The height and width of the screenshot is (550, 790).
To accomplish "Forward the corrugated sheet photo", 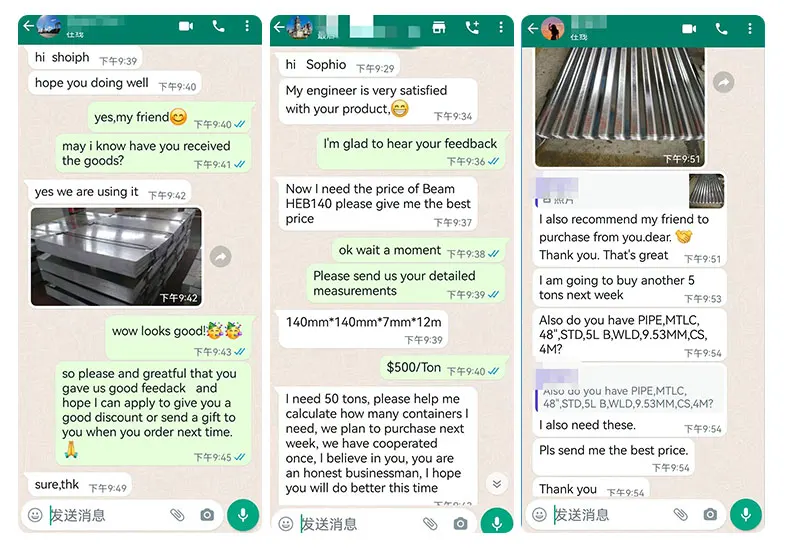I will [723, 82].
